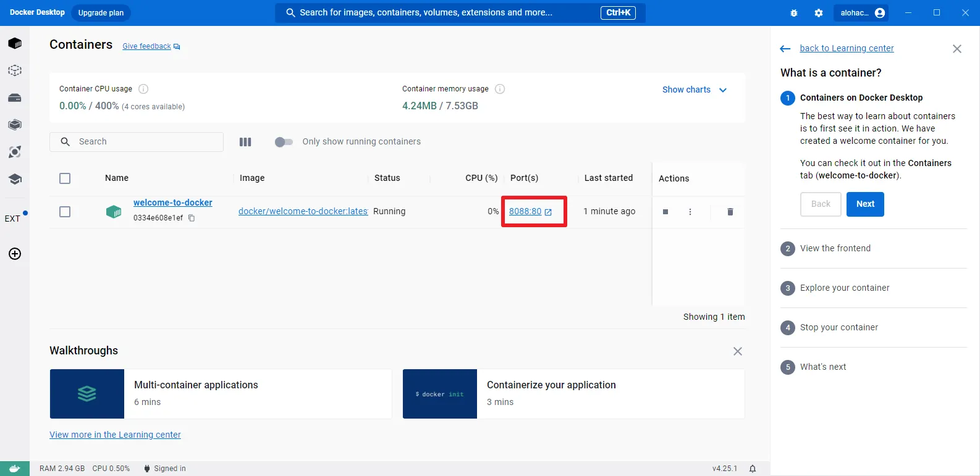Open the Multi-container applications walkthrough
980x476 pixels.
pyautogui.click(x=221, y=394)
